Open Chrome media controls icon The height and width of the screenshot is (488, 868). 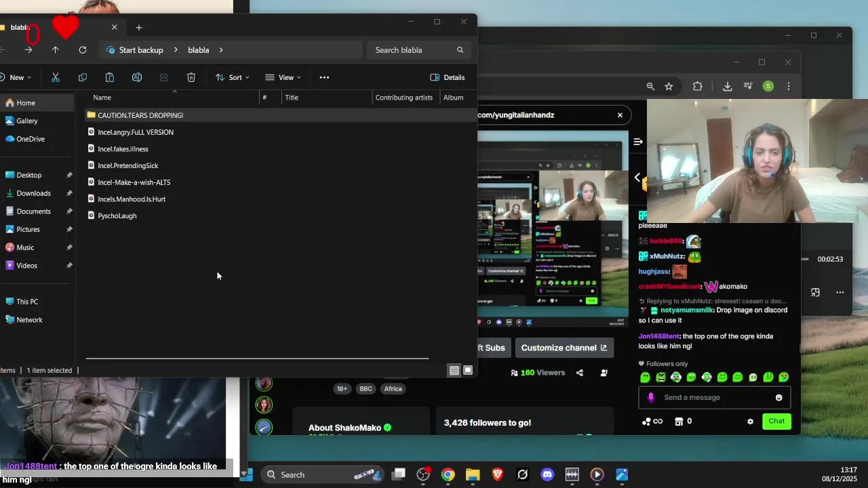(748, 86)
